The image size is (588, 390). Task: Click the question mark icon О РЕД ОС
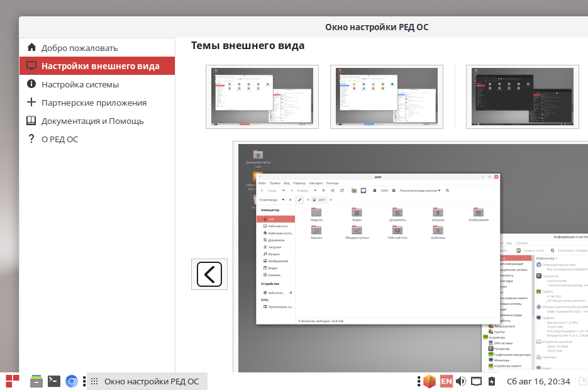pyautogui.click(x=31, y=139)
